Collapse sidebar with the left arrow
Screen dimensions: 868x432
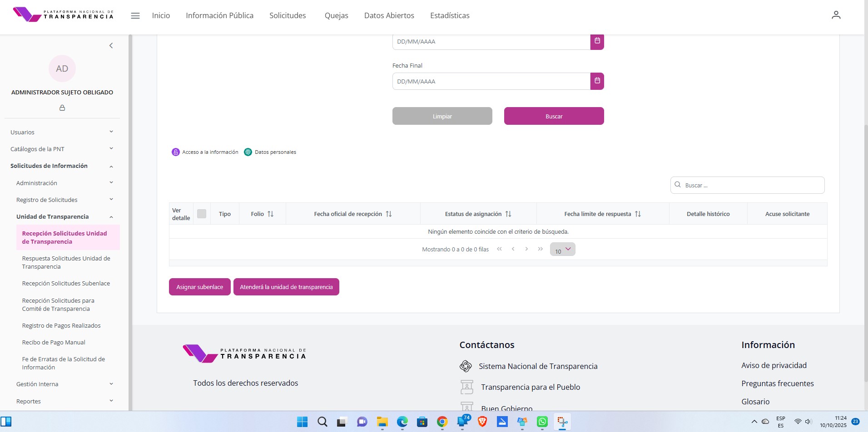click(111, 45)
